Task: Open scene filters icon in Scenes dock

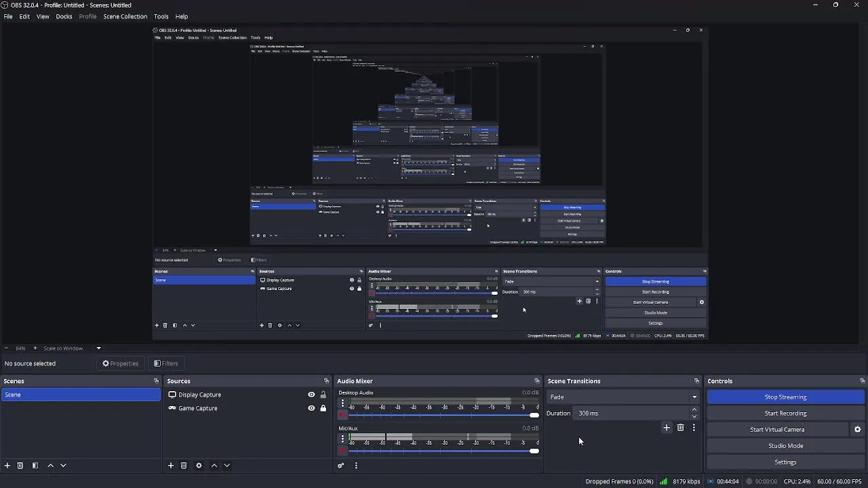Action: pyautogui.click(x=35, y=466)
